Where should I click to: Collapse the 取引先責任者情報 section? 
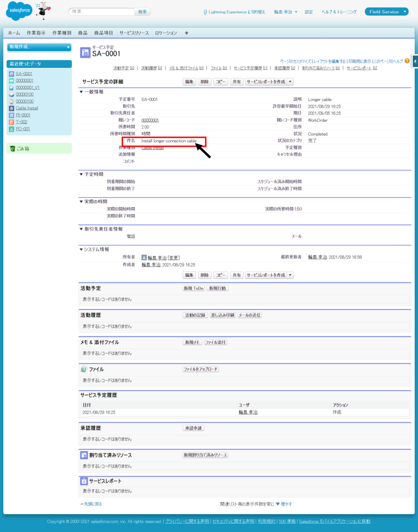click(81, 229)
